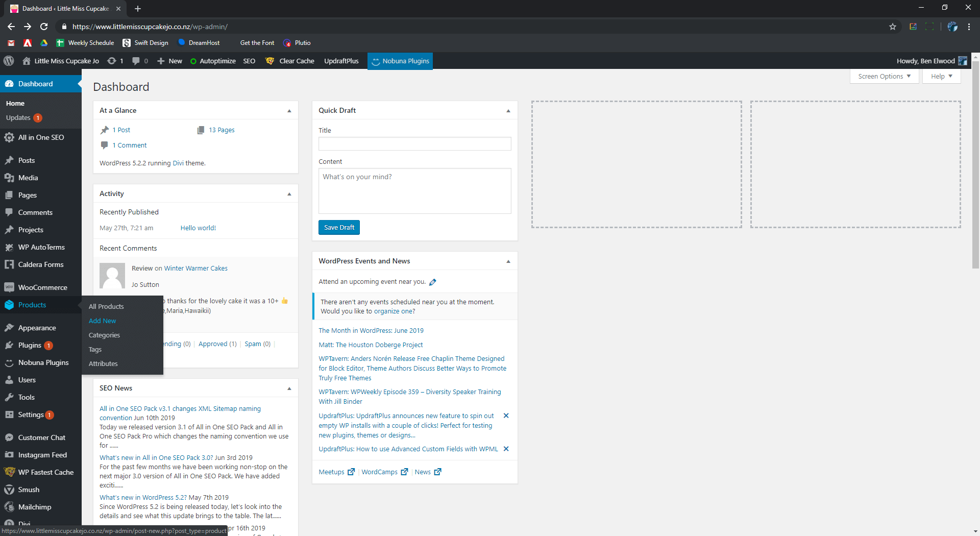This screenshot has height=536, width=980.
Task: Collapse the Quick Draft panel
Action: point(508,111)
